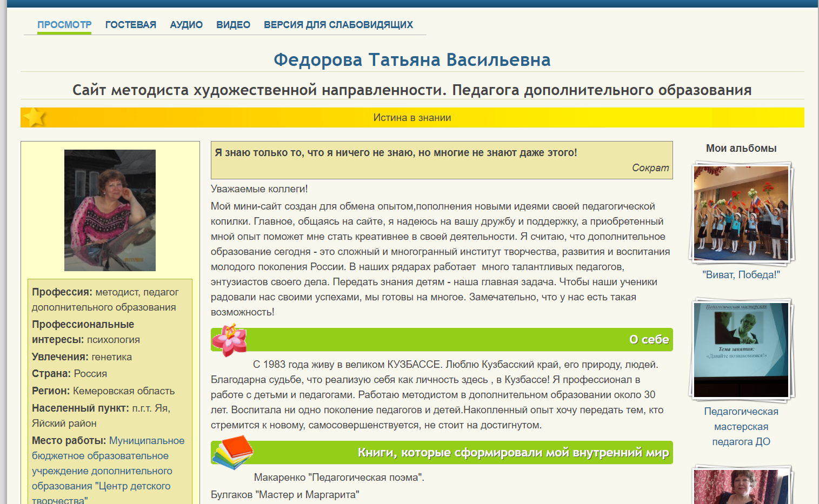Image resolution: width=819 pixels, height=504 pixels.
Task: Open the "Виват, Победа!" album thumbnail
Action: point(741,213)
